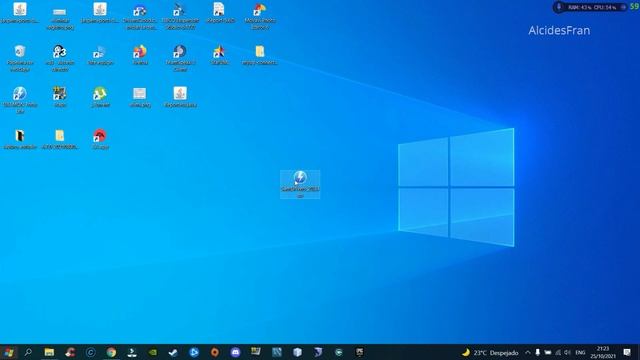Show hidden system tray icons
The image size is (640, 360).
click(x=528, y=352)
